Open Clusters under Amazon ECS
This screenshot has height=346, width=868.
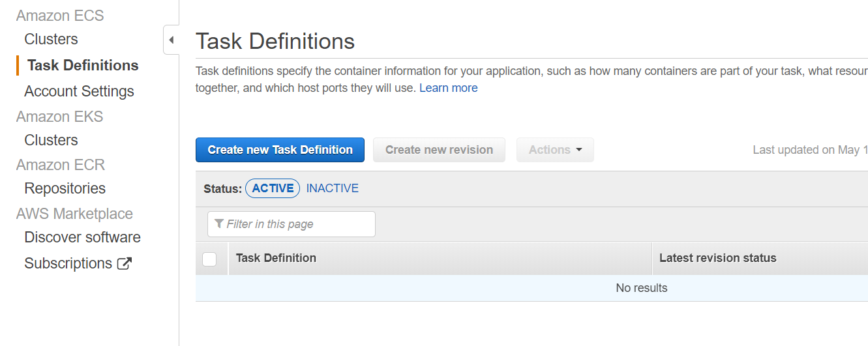pyautogui.click(x=51, y=39)
